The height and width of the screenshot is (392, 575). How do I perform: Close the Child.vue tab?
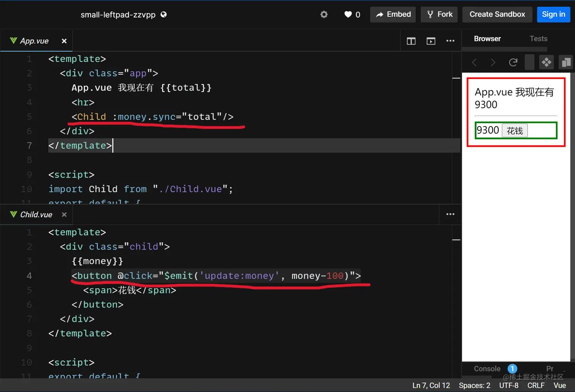click(x=64, y=215)
